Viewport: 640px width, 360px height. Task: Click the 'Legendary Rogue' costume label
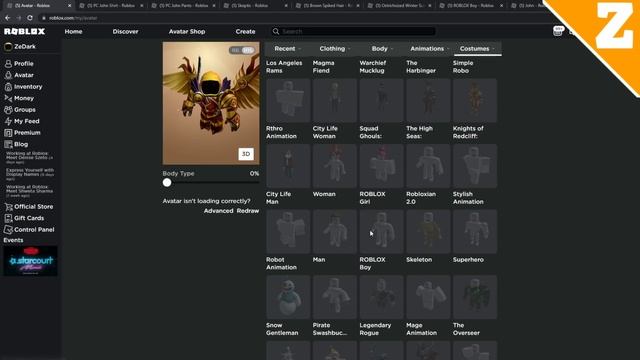tap(375, 329)
